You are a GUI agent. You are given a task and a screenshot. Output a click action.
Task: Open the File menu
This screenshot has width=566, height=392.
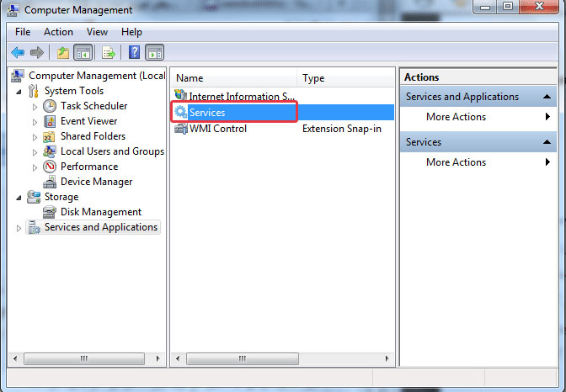point(23,32)
